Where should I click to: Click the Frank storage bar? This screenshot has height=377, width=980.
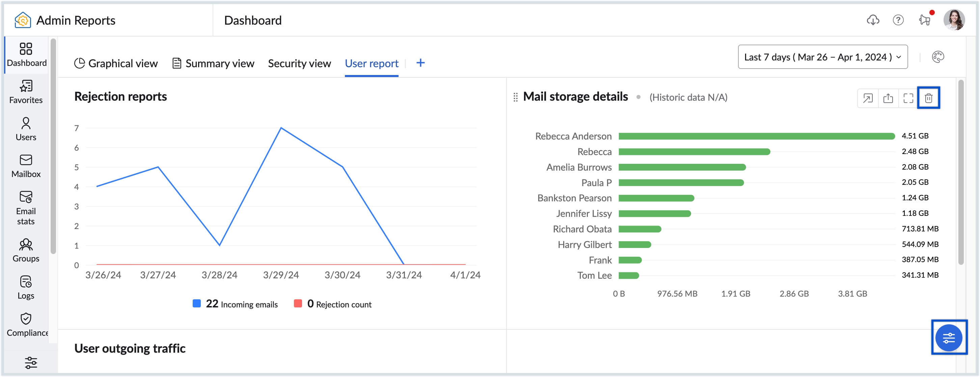pyautogui.click(x=630, y=260)
